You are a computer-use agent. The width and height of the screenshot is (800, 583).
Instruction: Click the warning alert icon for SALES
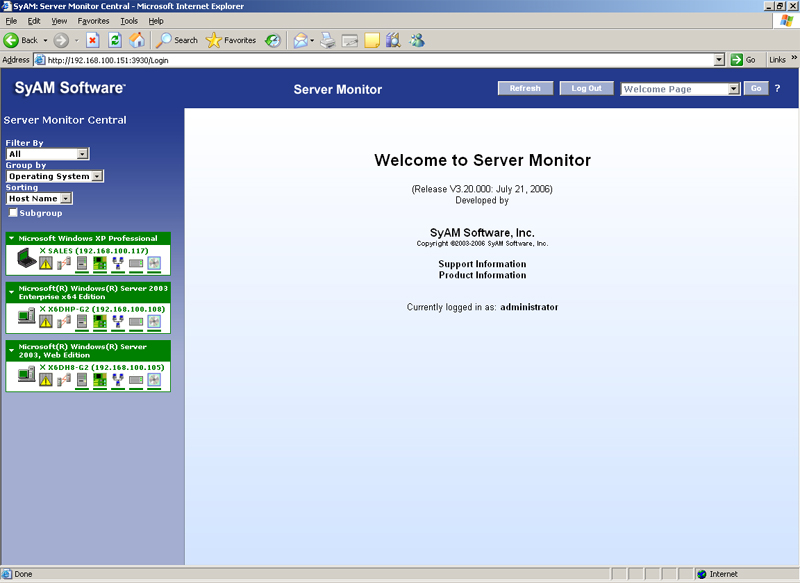tap(45, 264)
